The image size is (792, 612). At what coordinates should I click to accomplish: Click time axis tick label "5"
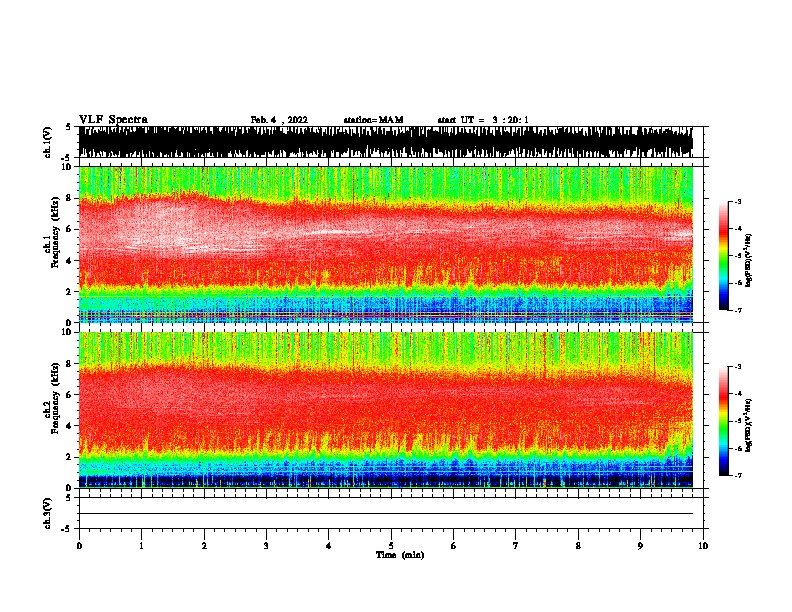pyautogui.click(x=391, y=546)
